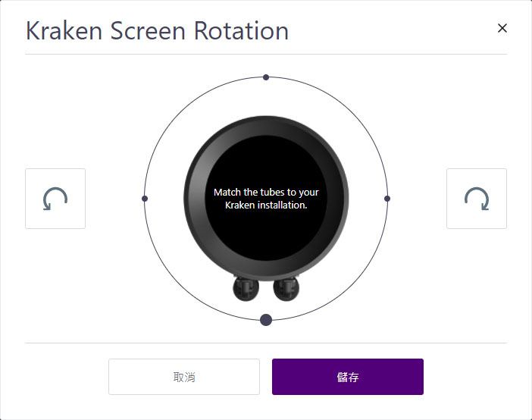This screenshot has width=532, height=420.
Task: Click the 'Match the tubes to your' text line
Action: coord(266,192)
